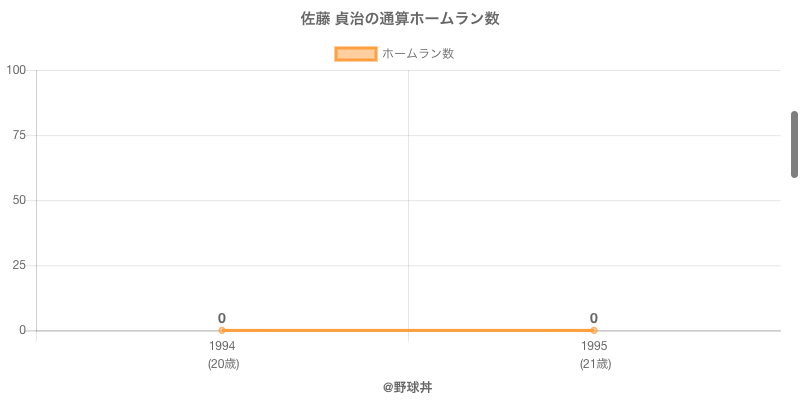This screenshot has height=400, width=800.
Task: Click the 0 value label above 1995
Action: [594, 318]
